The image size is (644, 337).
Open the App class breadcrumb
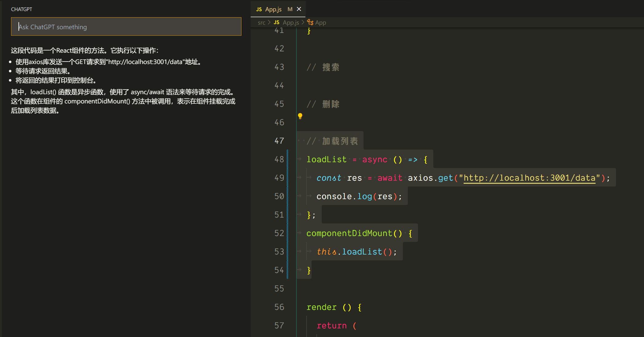pos(320,22)
